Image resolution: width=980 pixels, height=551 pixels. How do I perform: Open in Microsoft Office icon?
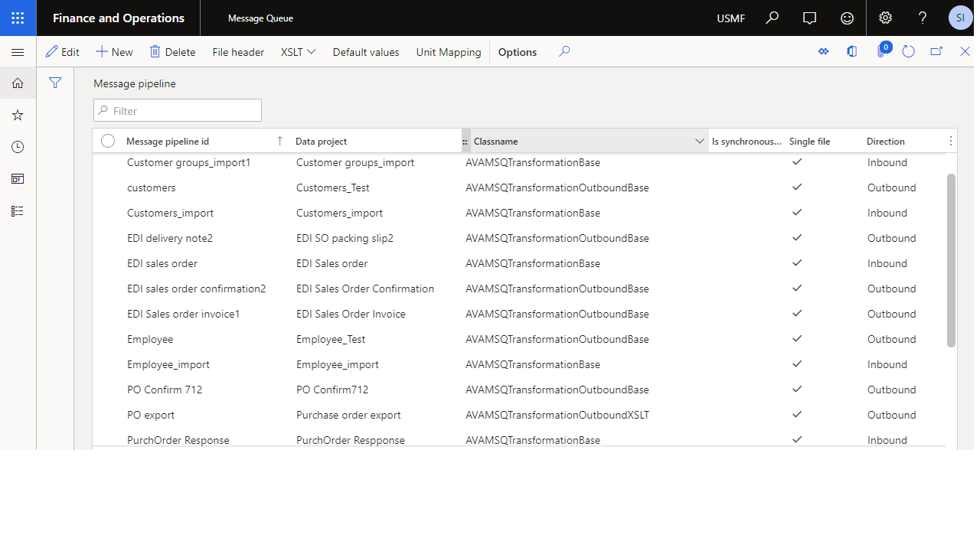[852, 51]
